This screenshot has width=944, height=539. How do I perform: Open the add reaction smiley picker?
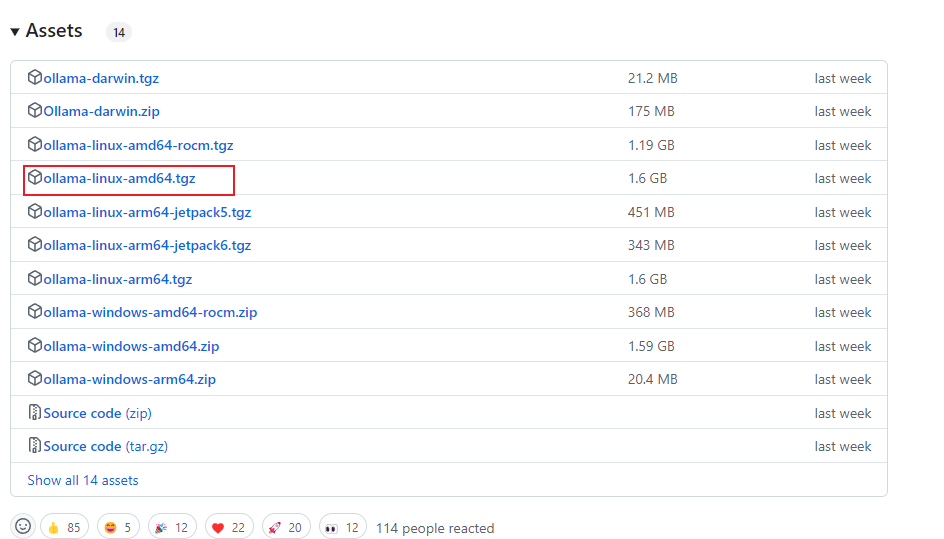point(23,527)
